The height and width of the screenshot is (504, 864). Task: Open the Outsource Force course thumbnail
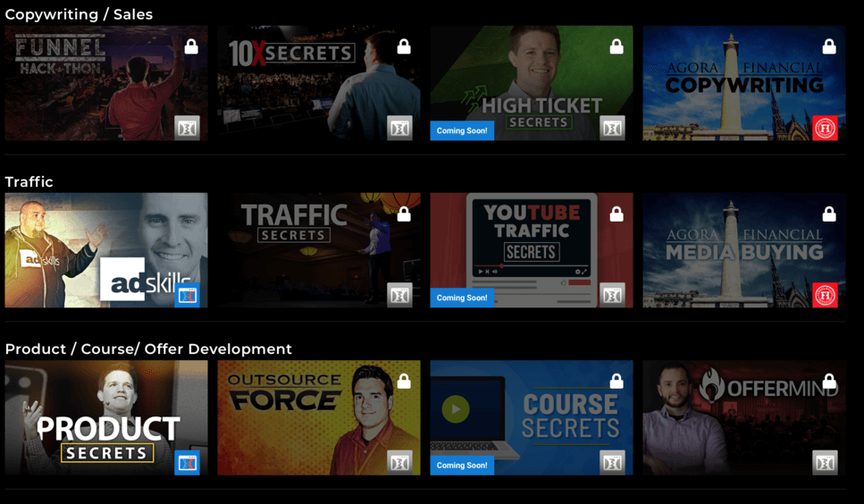click(x=319, y=417)
